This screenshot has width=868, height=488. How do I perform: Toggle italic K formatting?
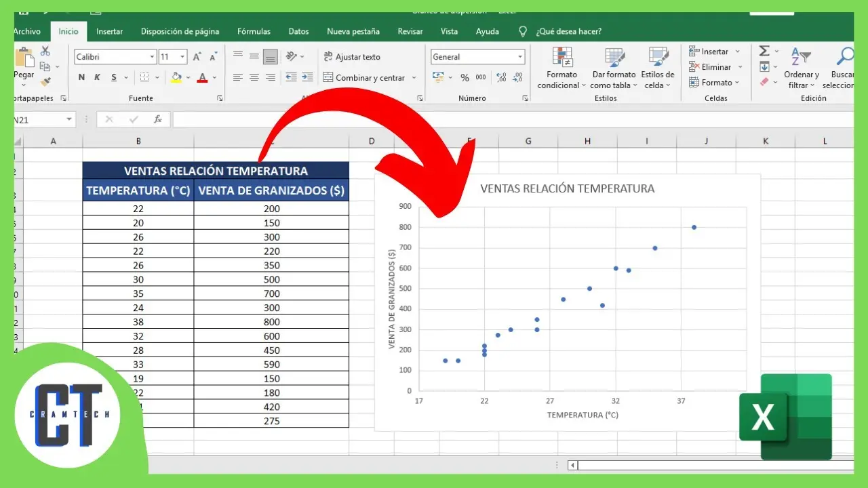tap(98, 77)
